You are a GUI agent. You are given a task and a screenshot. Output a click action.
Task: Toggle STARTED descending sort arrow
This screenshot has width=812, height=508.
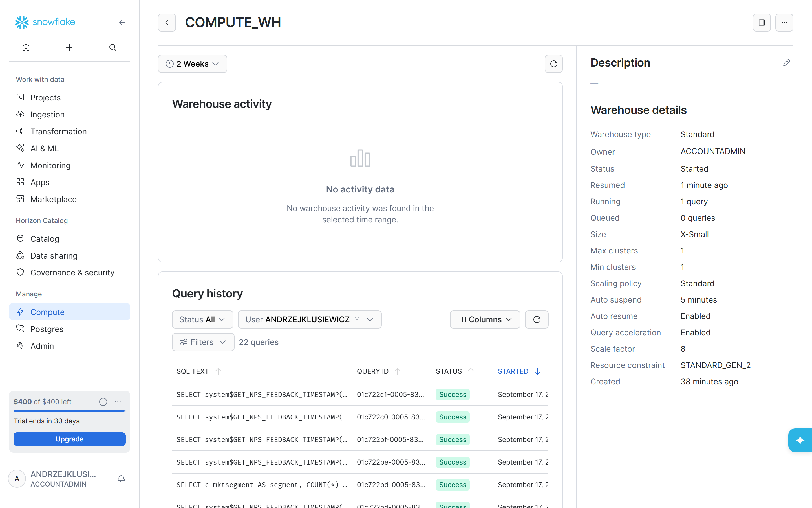pos(537,371)
